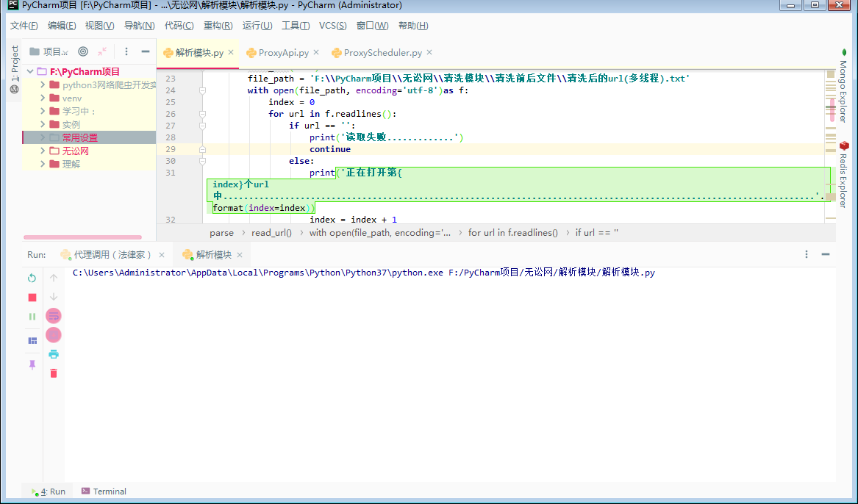
Task: Print the console output
Action: coord(54,354)
